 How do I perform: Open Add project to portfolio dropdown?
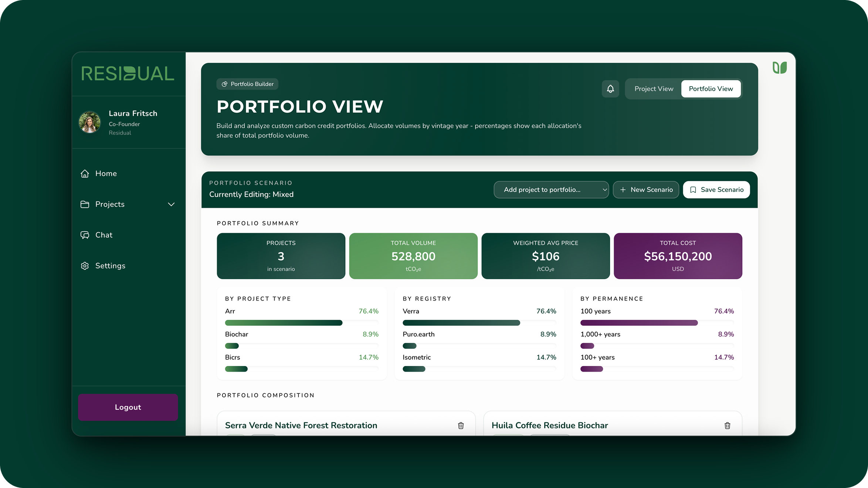[551, 190]
